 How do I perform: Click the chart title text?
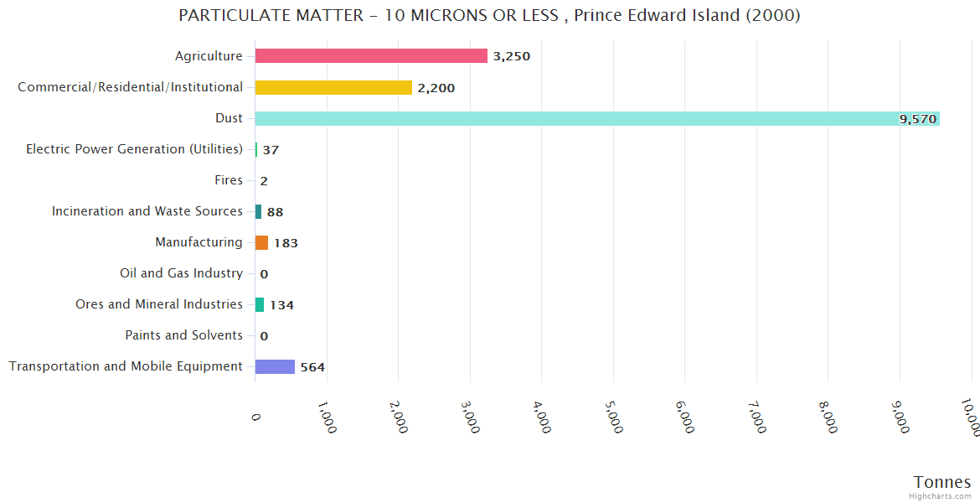tap(489, 16)
